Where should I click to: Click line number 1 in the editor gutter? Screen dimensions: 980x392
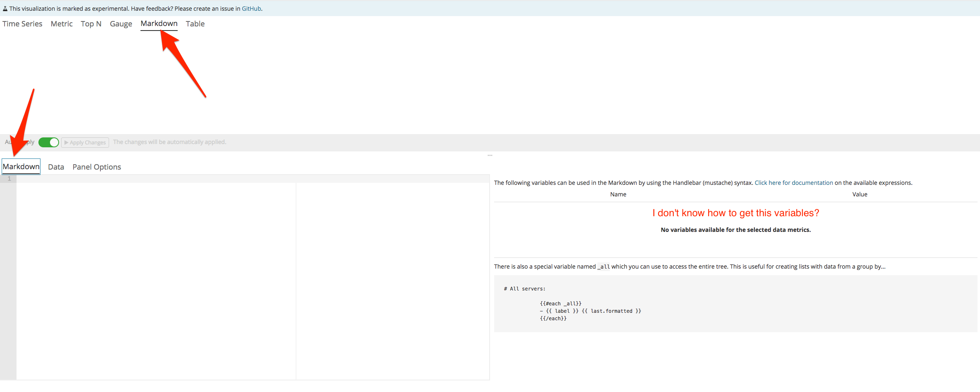point(9,178)
